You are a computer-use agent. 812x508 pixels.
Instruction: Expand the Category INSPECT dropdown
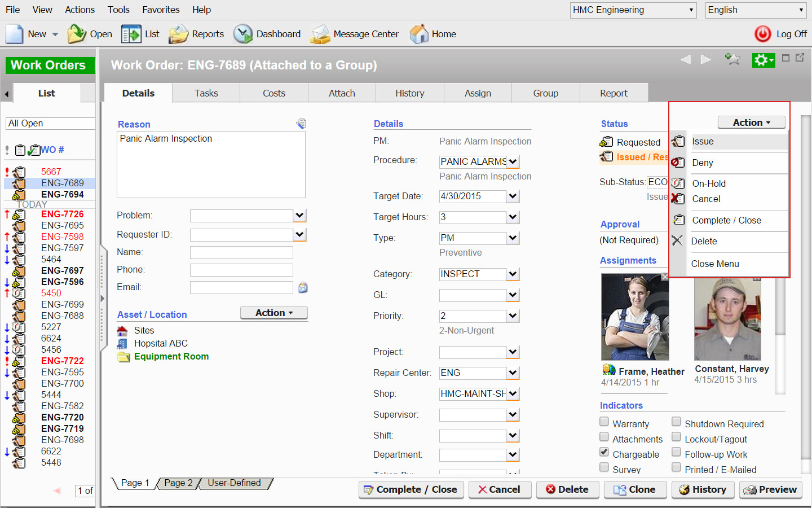(x=513, y=274)
